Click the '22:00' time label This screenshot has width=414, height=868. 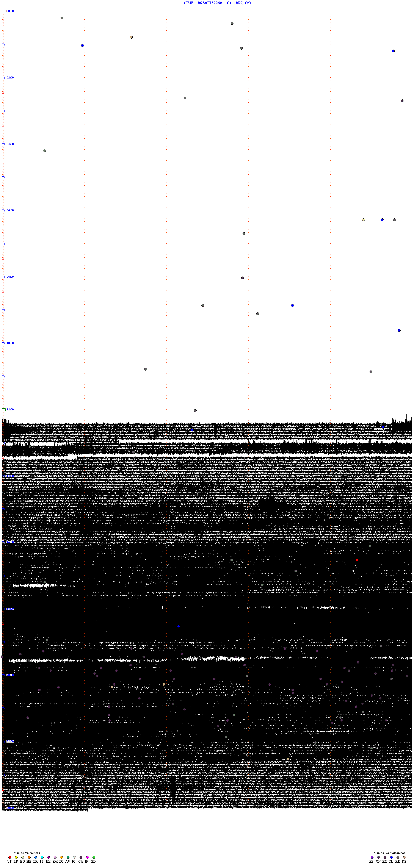click(10, 741)
